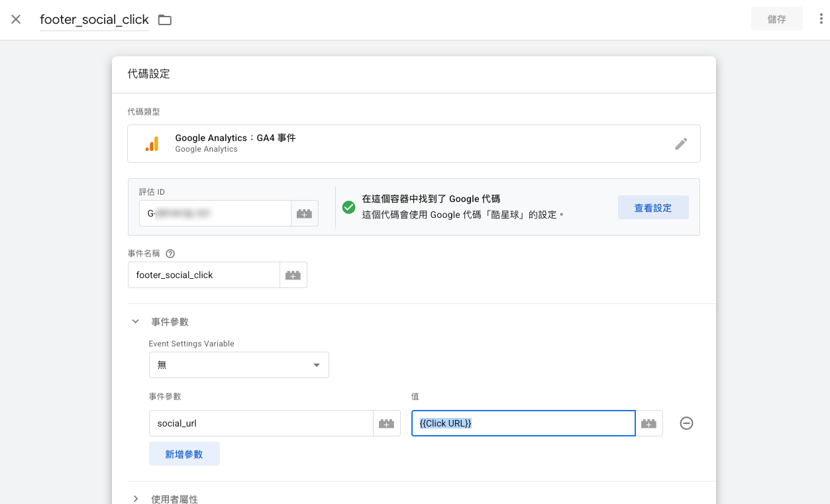Save the tag with 儲存
This screenshot has width=830, height=504.
point(776,19)
